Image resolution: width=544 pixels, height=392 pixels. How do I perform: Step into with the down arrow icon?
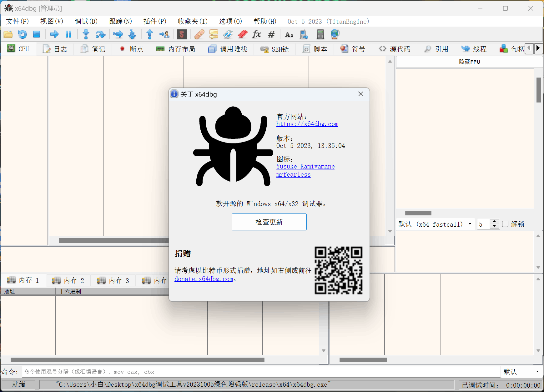(86, 34)
